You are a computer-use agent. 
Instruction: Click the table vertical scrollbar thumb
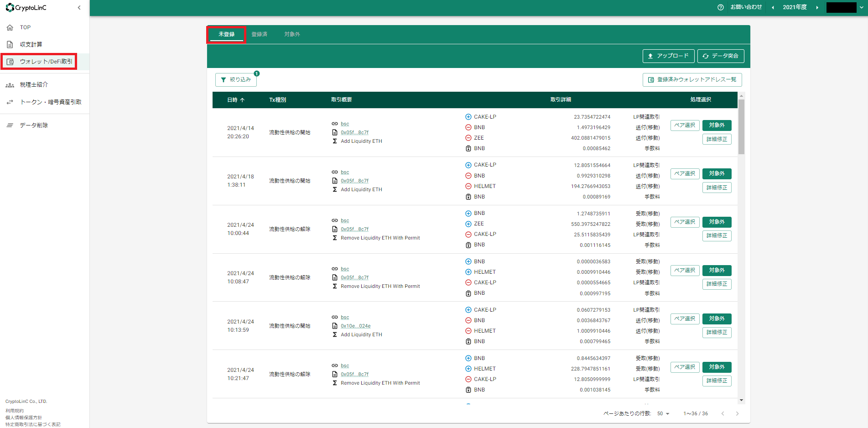pos(741,127)
